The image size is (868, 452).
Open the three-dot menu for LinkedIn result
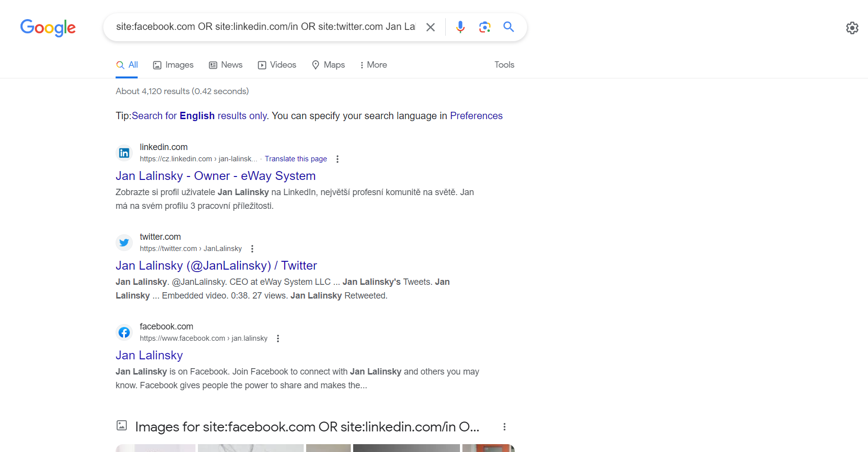[x=337, y=159]
